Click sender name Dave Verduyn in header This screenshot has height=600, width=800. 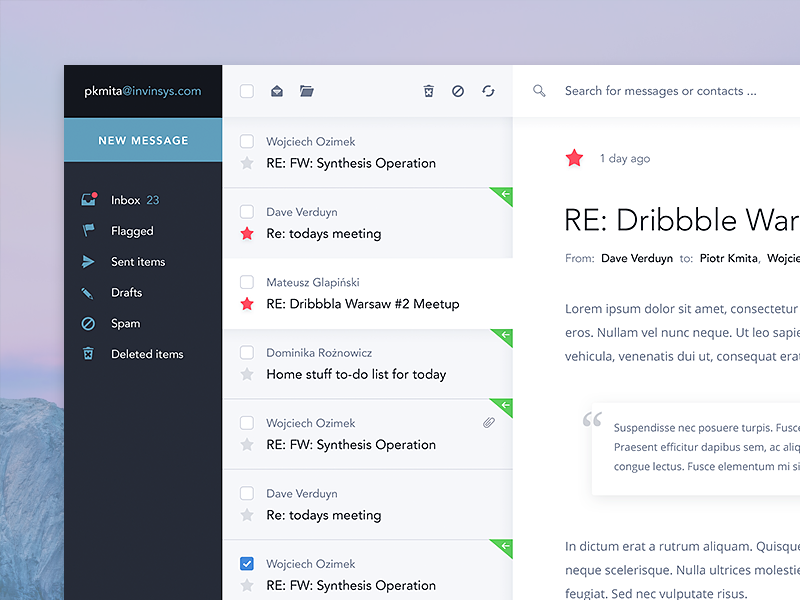[x=637, y=258]
